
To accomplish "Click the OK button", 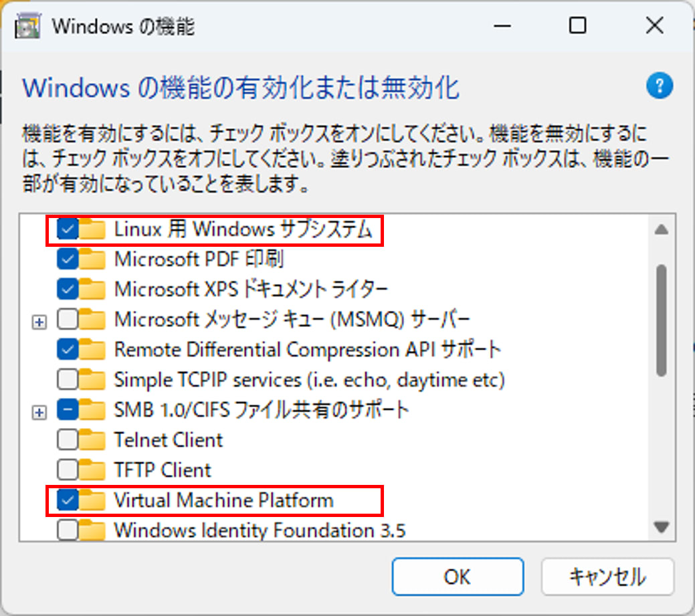I will click(458, 577).
